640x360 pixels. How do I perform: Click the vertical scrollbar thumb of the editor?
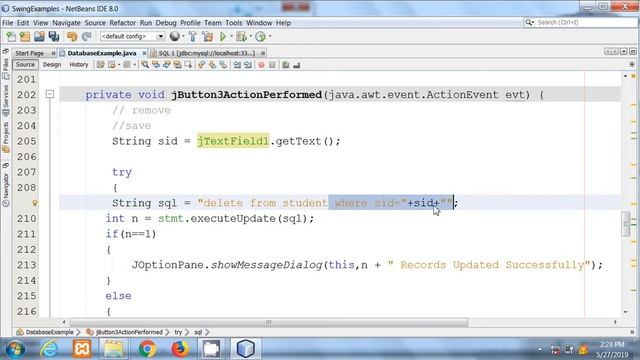pyautogui.click(x=626, y=224)
